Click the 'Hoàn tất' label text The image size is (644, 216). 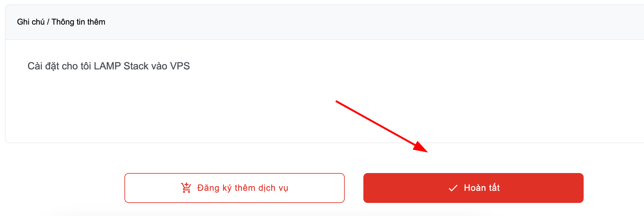482,188
